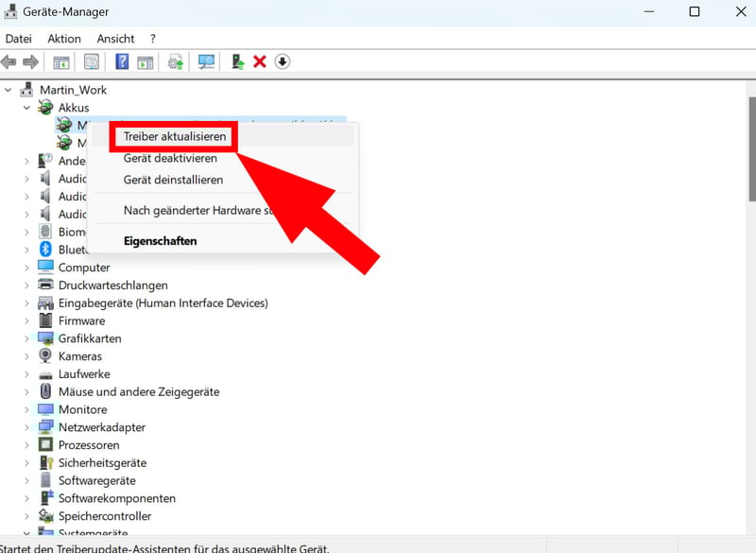The image size is (756, 553).
Task: Expand the Grafikkarten category
Action: pos(26,338)
